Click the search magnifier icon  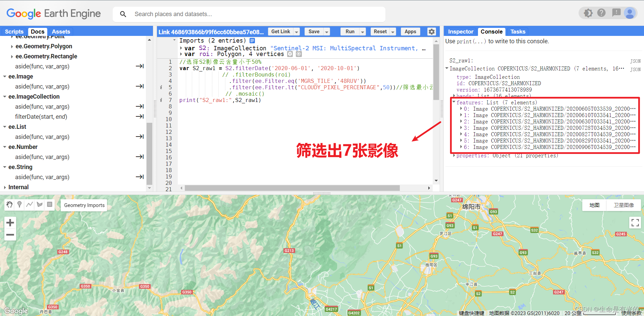click(123, 14)
